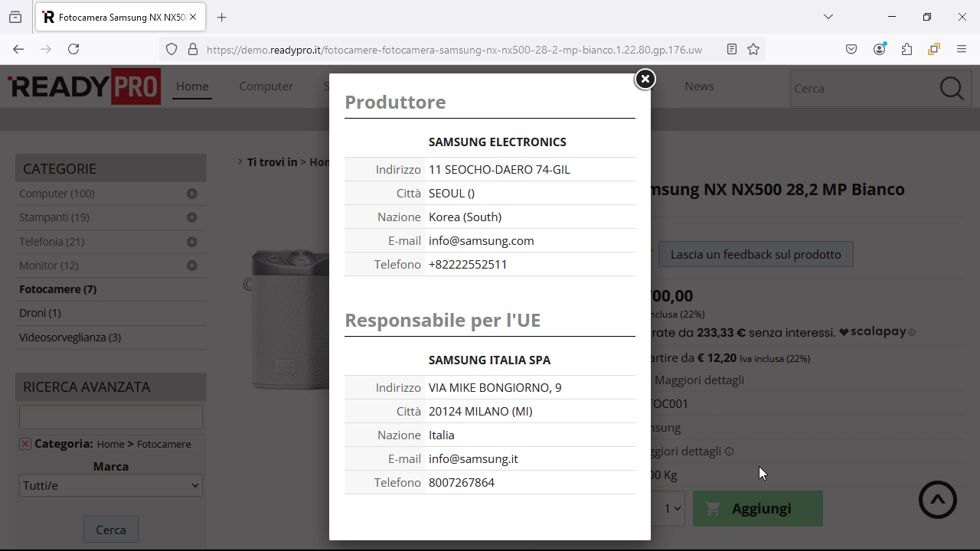
Task: Open the Marca dropdown
Action: [x=111, y=485]
